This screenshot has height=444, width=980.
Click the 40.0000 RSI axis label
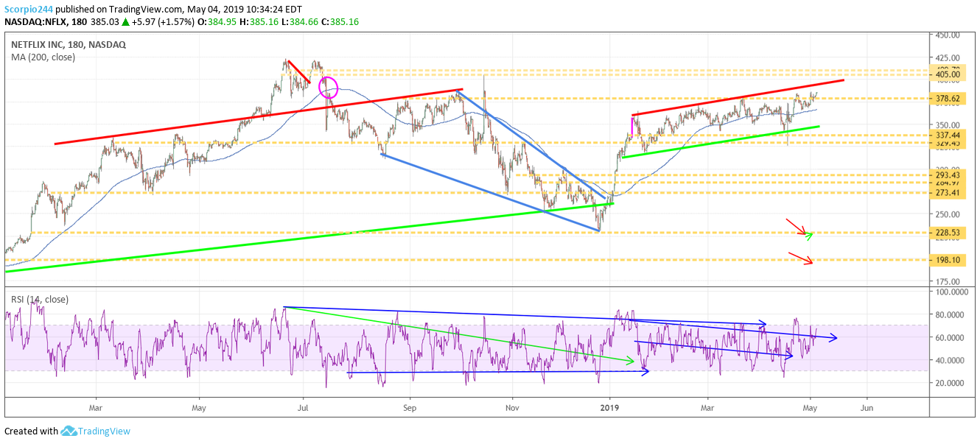[x=951, y=361]
